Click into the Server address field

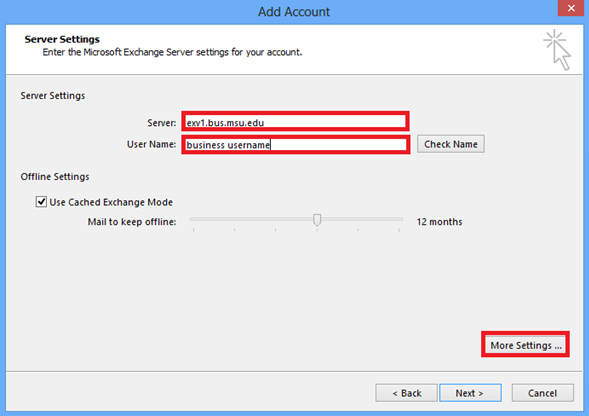click(x=296, y=122)
